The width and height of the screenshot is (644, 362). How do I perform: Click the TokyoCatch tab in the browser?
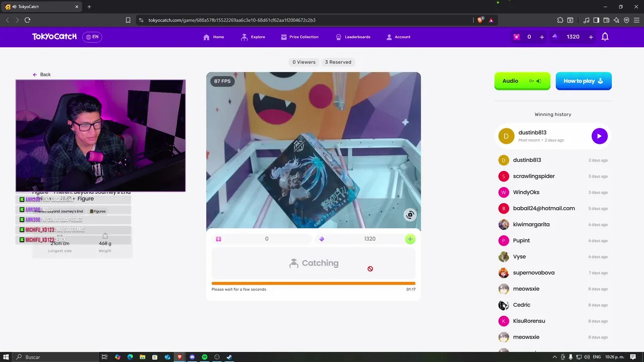tap(42, 7)
